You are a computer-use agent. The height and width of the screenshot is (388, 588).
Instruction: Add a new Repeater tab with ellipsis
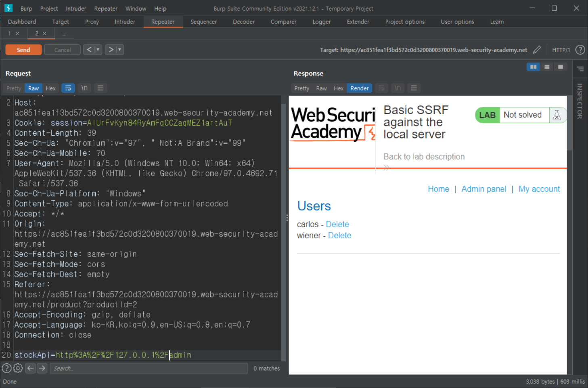point(64,34)
